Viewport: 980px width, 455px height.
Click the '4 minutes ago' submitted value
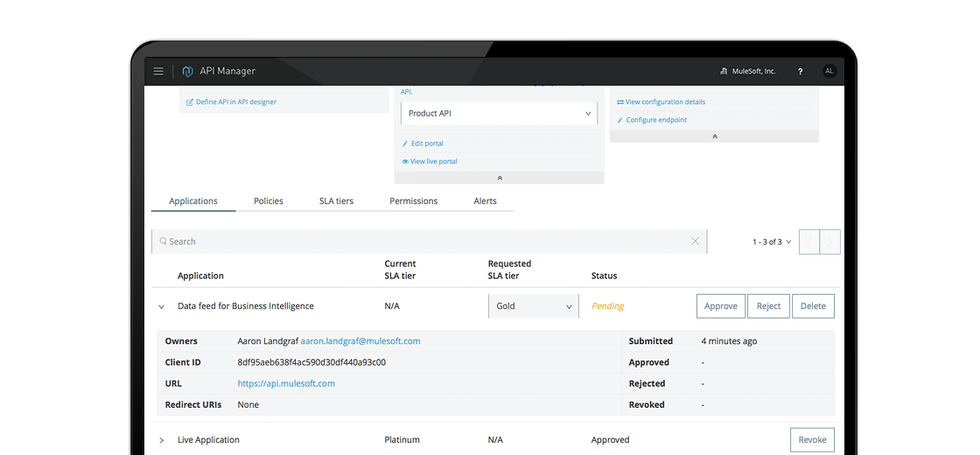730,341
